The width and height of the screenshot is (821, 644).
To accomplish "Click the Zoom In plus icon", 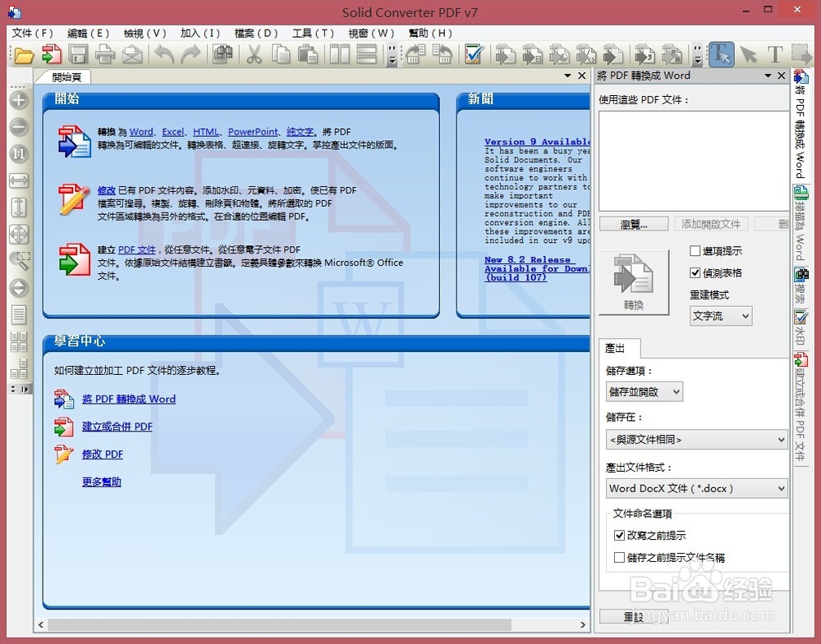I will (19, 100).
